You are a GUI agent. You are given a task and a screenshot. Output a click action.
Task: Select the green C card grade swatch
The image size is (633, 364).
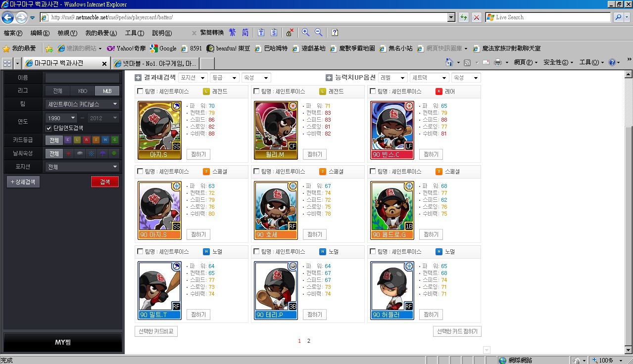[x=114, y=140]
